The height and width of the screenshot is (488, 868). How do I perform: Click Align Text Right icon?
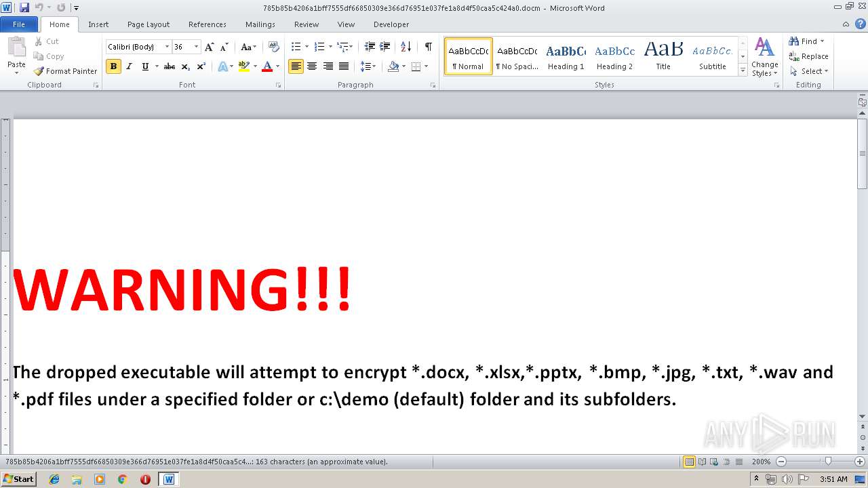click(x=328, y=66)
